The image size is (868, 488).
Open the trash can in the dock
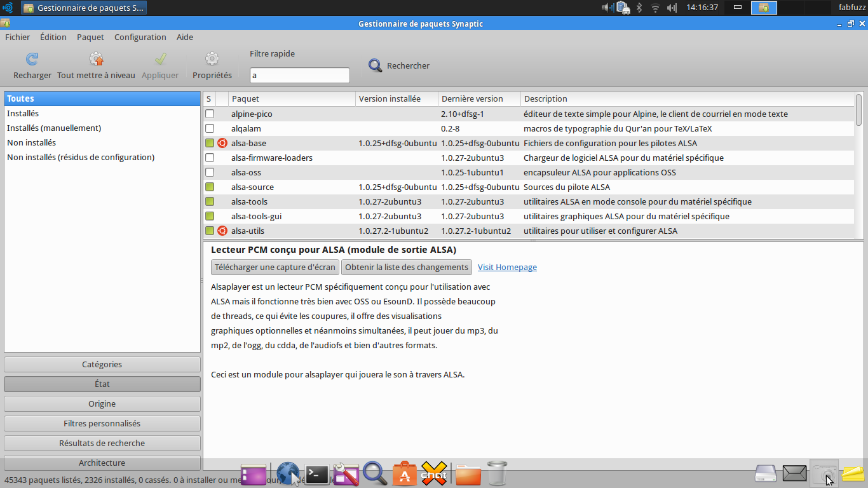coord(497,473)
